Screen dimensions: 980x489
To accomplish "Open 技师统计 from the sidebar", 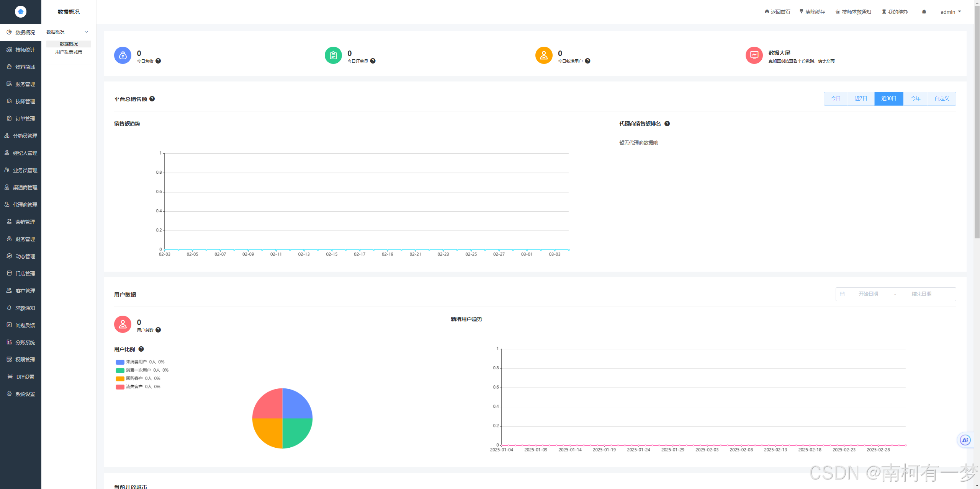I will (x=21, y=50).
